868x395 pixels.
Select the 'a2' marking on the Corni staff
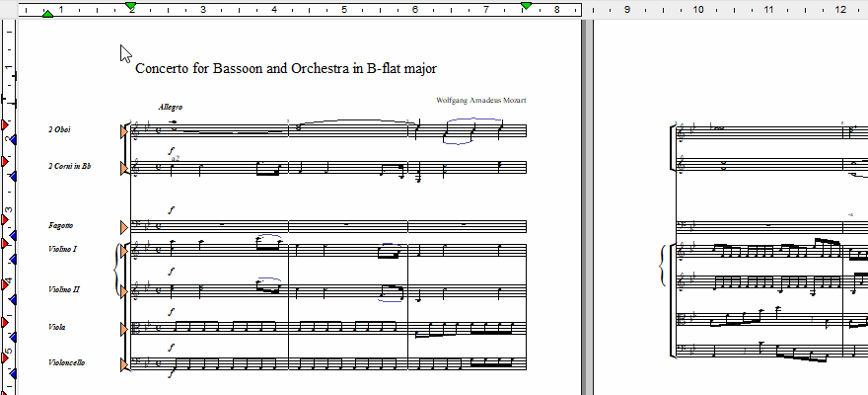tap(176, 158)
